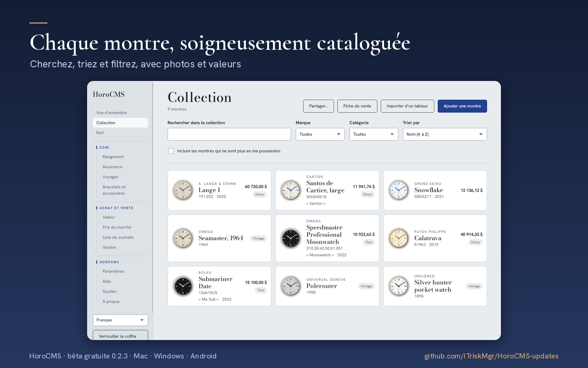
Task: Click the Polerouter watch image
Action: pyautogui.click(x=291, y=286)
